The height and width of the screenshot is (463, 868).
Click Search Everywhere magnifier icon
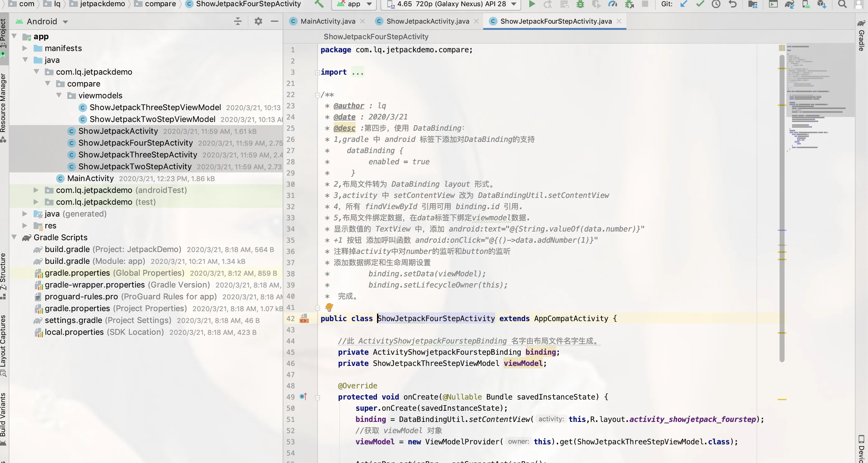click(842, 4)
